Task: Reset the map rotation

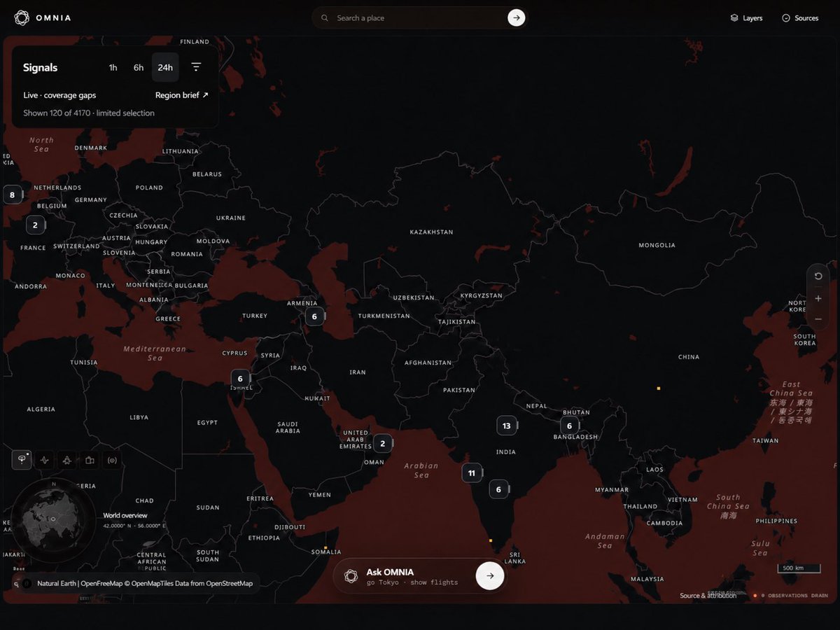Action: coord(818,276)
